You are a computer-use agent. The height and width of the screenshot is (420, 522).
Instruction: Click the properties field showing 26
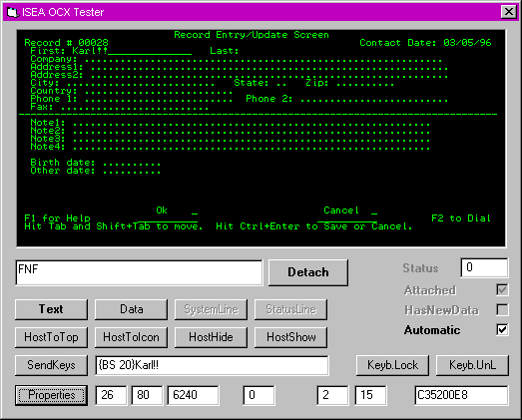tap(111, 395)
